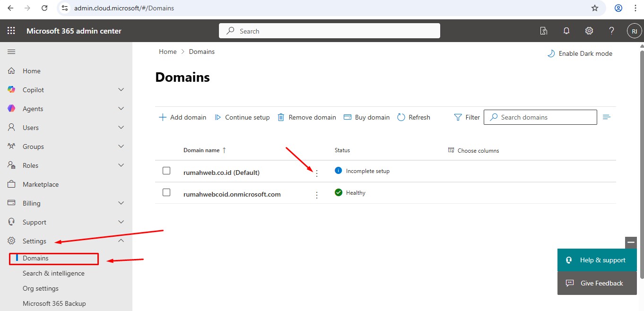Open settings gear in top header
Screen dimensions: 644x311
(589, 31)
